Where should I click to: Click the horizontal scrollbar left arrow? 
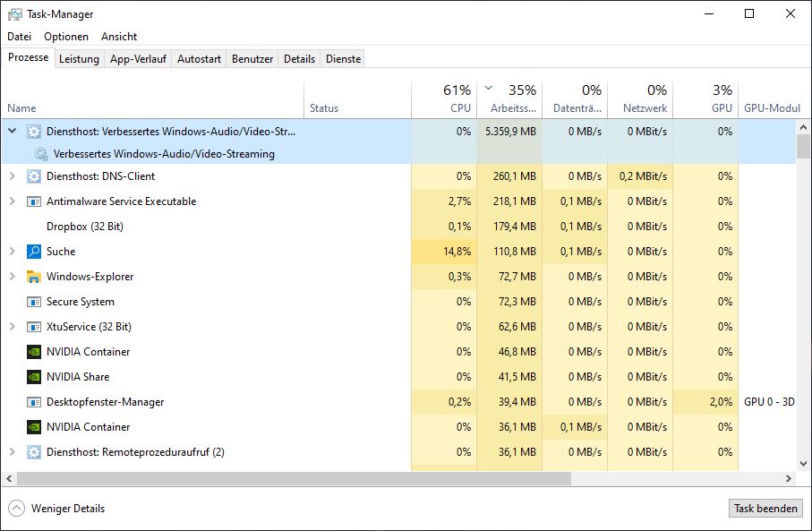click(9, 479)
